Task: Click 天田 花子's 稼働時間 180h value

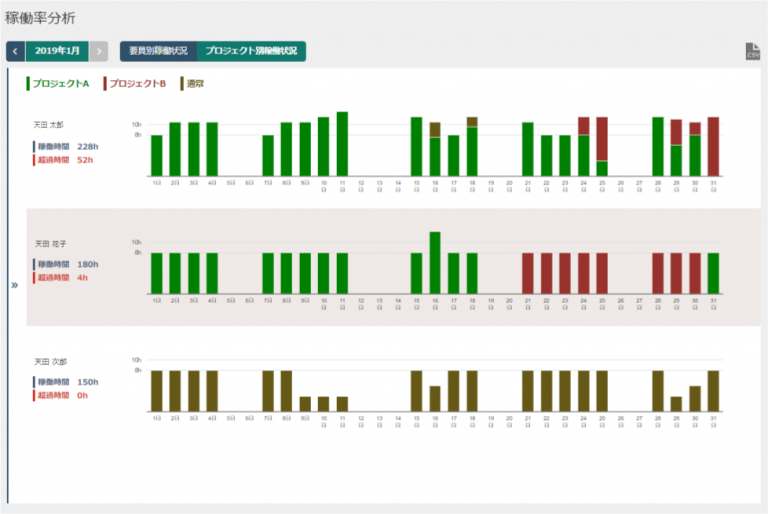Action: point(88,265)
